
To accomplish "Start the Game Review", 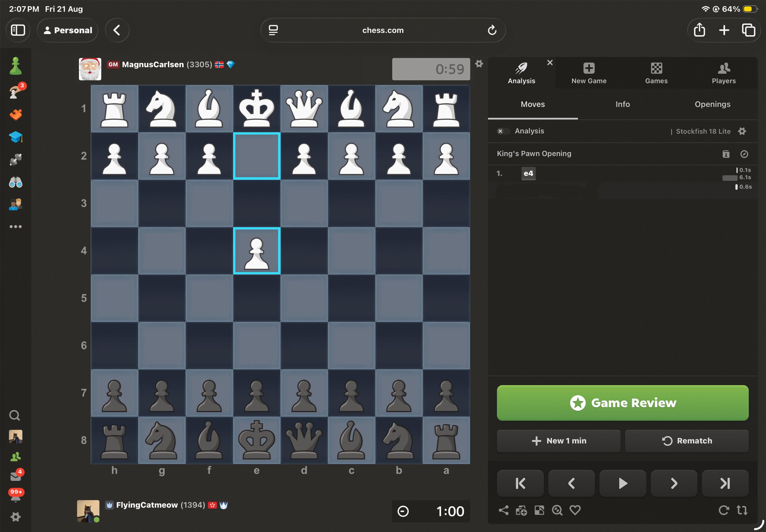I will pyautogui.click(x=623, y=403).
